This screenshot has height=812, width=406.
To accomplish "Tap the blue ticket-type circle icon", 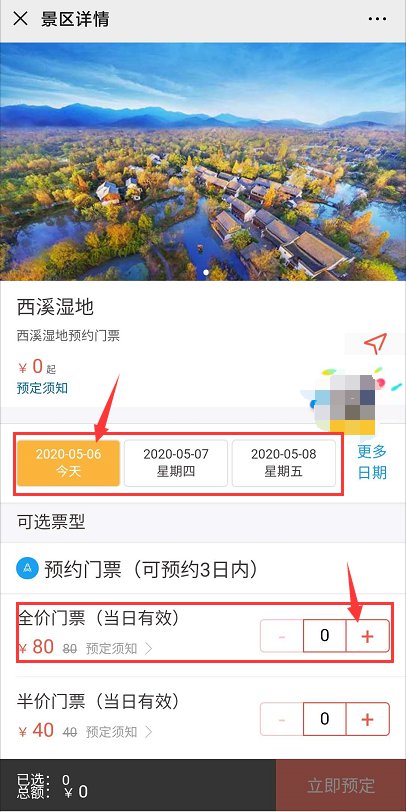I will click(x=25, y=569).
